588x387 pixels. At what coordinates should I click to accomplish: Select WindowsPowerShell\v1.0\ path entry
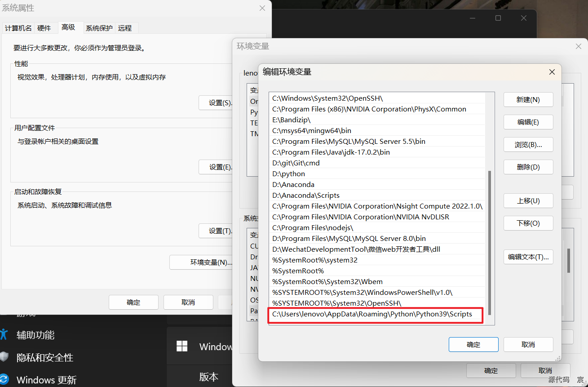pyautogui.click(x=377, y=292)
